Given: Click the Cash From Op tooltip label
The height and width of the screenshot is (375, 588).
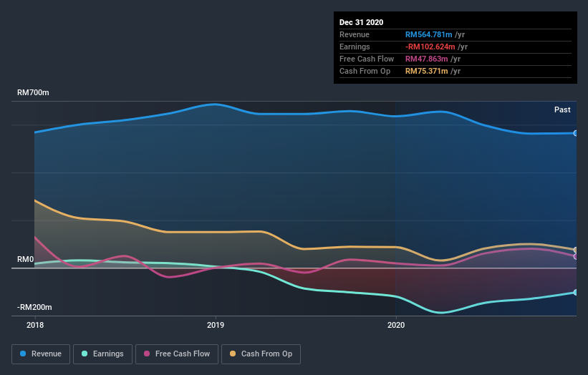Looking at the screenshot, I should 365,71.
